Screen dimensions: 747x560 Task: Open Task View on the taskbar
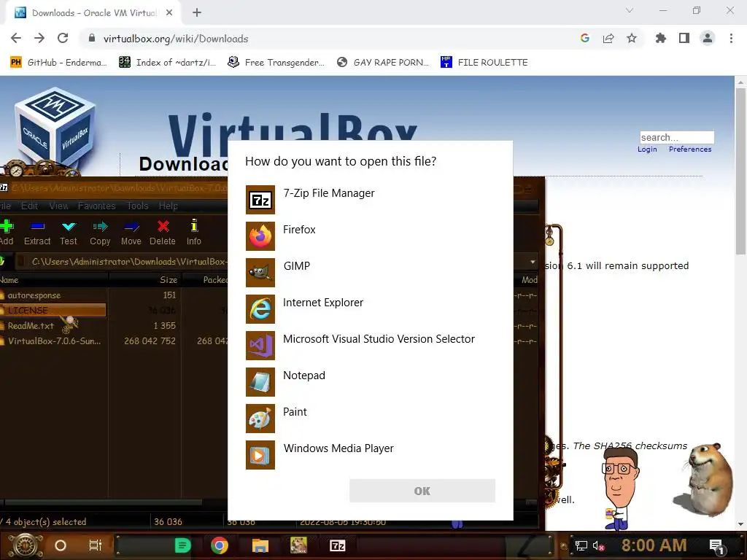[96, 545]
